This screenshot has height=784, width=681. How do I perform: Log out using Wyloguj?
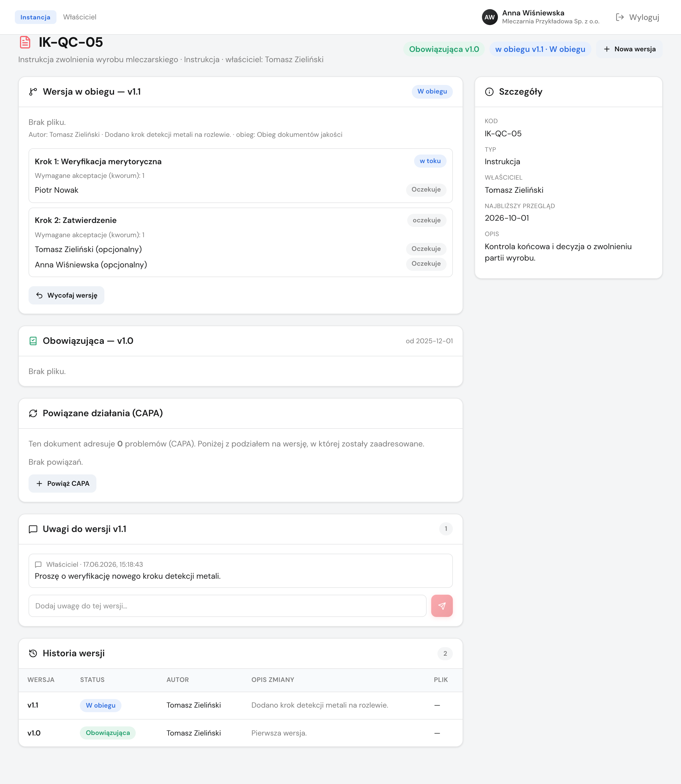(x=638, y=17)
